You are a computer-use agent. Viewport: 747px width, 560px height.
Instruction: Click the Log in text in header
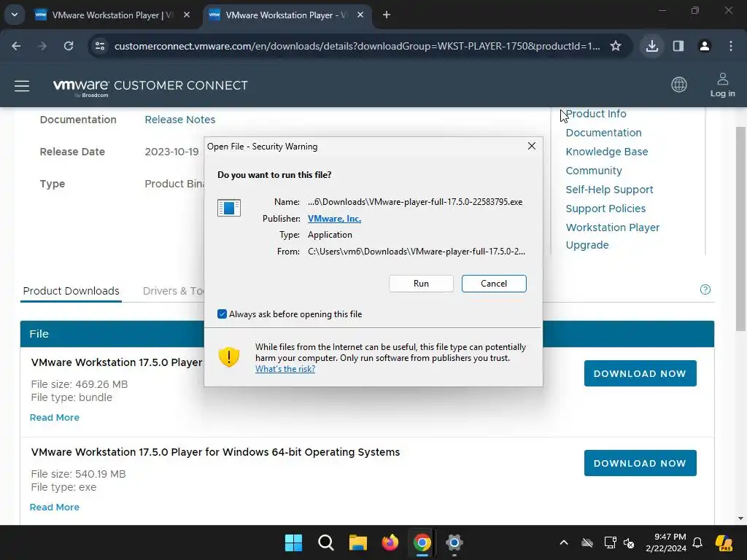723,94
